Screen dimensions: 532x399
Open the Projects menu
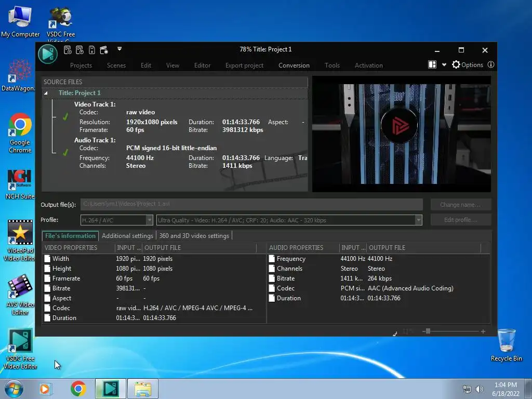81,65
